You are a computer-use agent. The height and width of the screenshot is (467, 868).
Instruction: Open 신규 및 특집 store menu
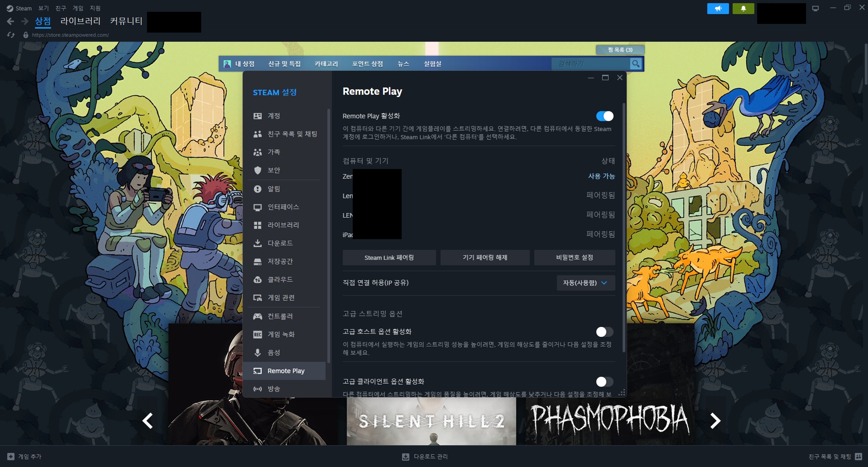[284, 64]
